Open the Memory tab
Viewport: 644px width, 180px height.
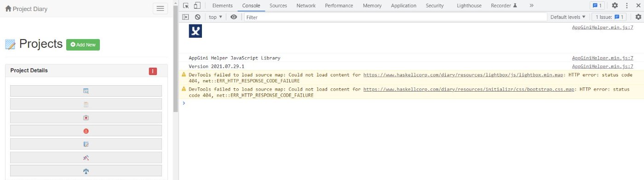pyautogui.click(x=372, y=6)
